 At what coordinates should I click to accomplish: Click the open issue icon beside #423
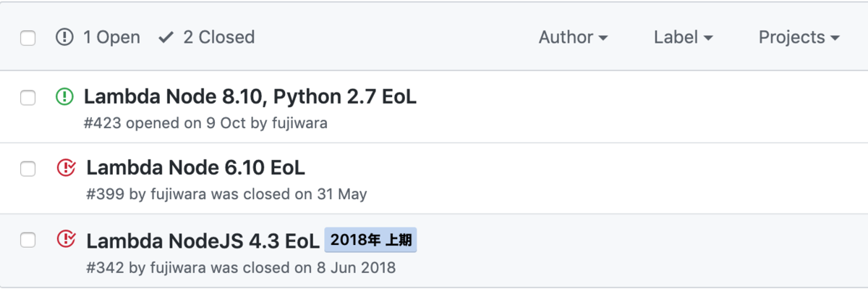point(64,96)
